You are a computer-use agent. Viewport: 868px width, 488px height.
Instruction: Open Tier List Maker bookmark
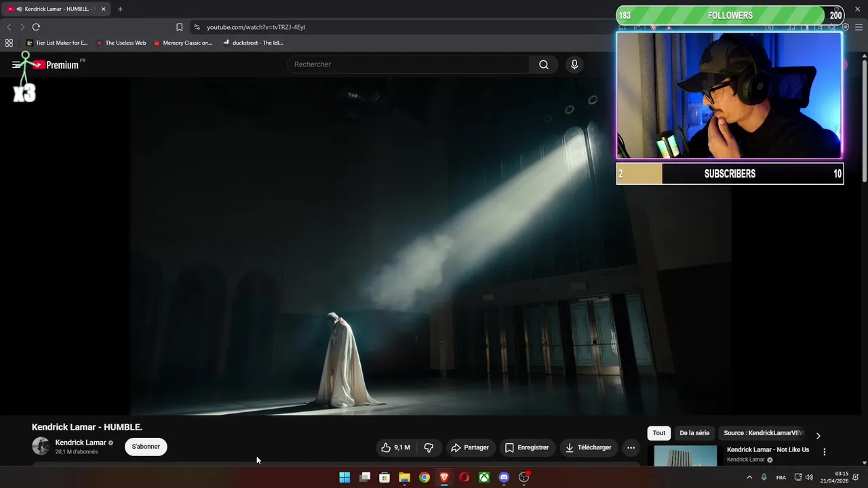(57, 43)
